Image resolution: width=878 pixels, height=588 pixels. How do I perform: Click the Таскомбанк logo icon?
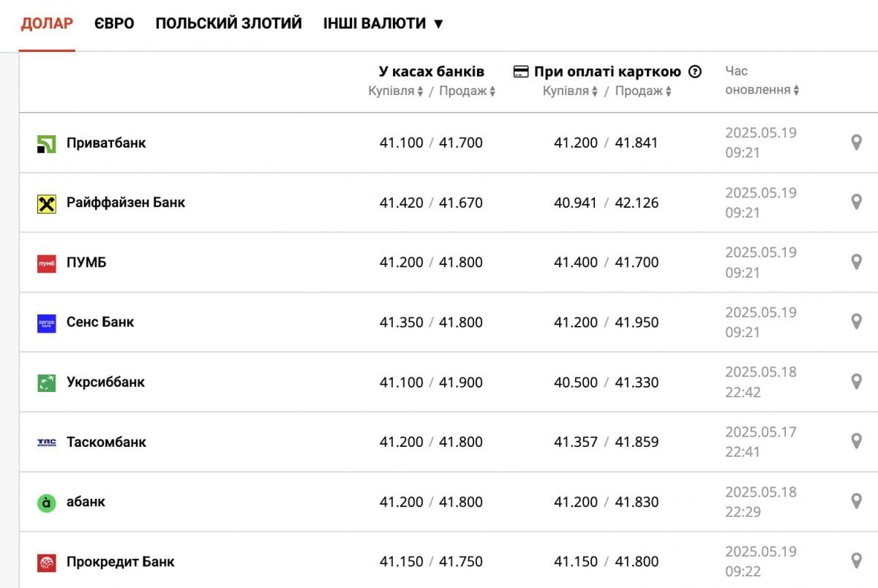(46, 442)
